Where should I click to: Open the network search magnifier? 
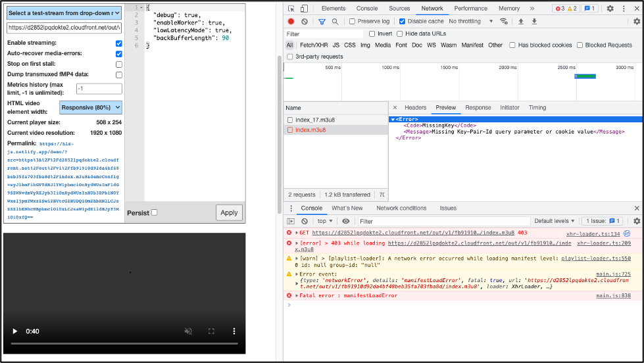coord(335,22)
